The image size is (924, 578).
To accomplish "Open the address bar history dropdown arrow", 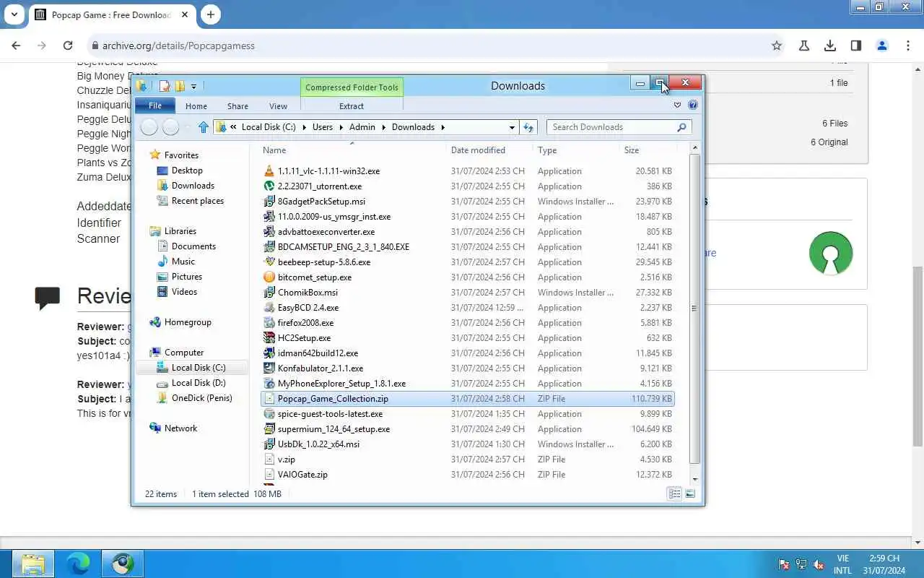I will coord(512,127).
